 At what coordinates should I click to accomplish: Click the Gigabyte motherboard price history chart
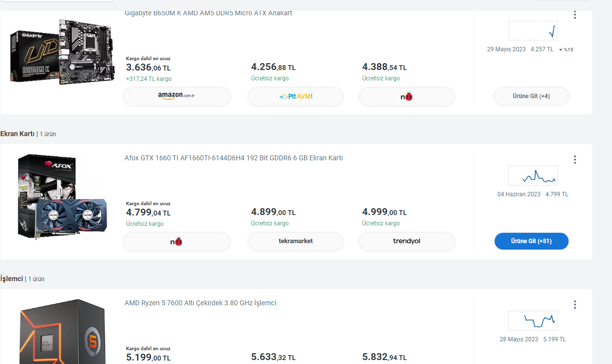click(x=533, y=31)
